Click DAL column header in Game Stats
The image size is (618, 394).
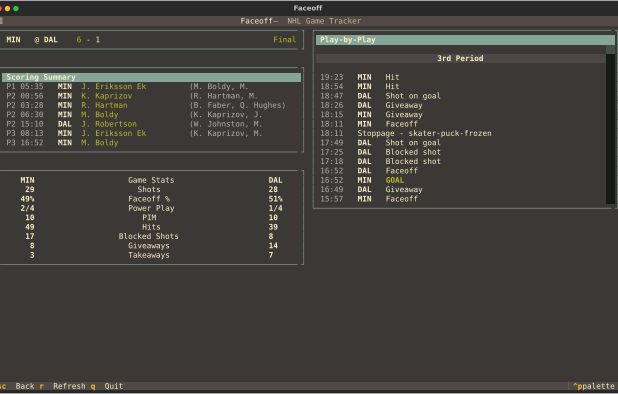(275, 180)
